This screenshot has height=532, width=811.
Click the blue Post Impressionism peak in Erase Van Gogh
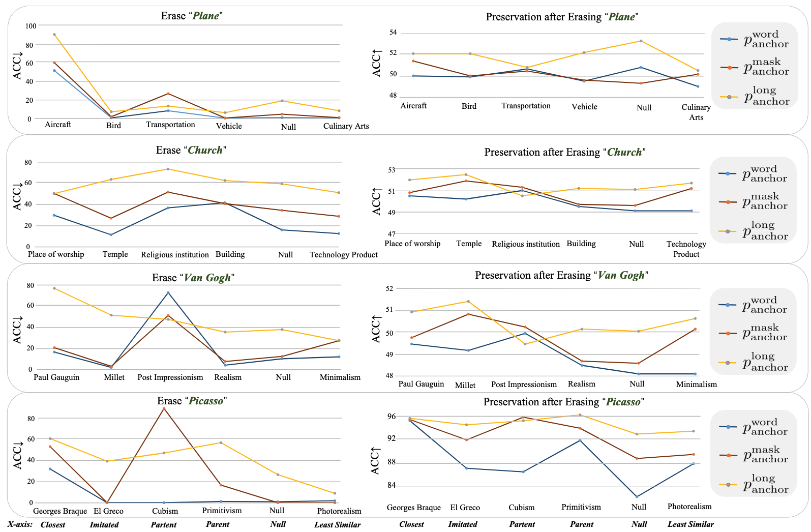pyautogui.click(x=168, y=292)
